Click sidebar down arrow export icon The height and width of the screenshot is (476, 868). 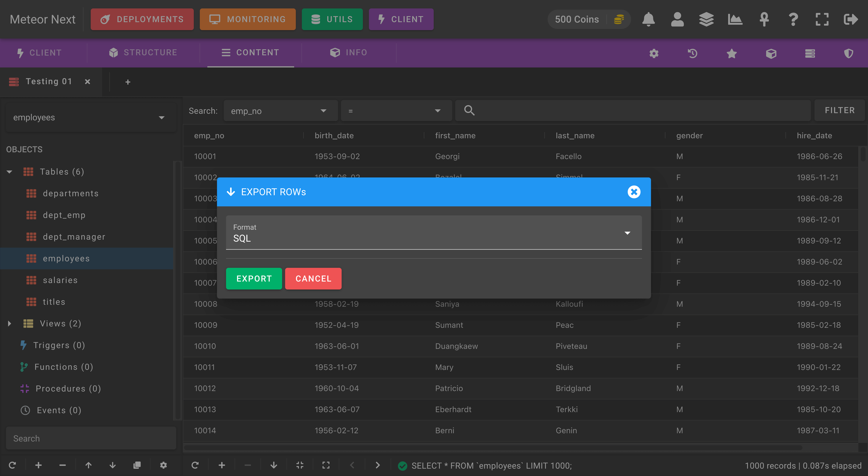[113, 465]
